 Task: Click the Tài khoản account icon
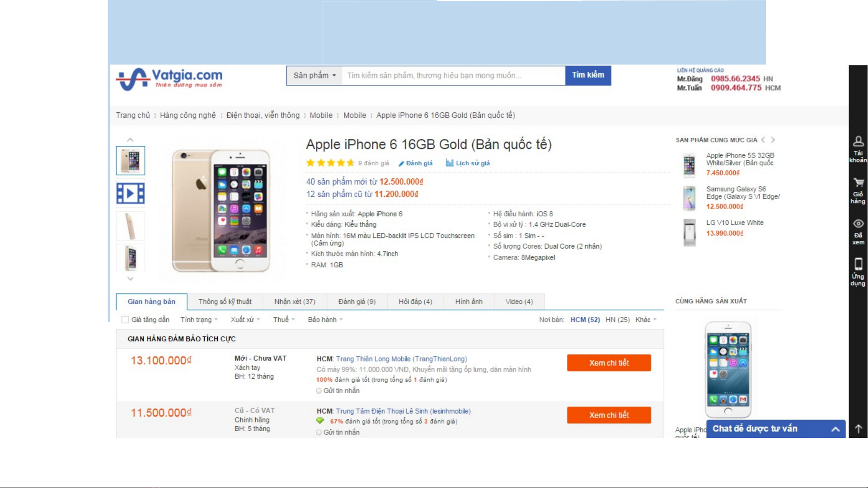tap(858, 142)
